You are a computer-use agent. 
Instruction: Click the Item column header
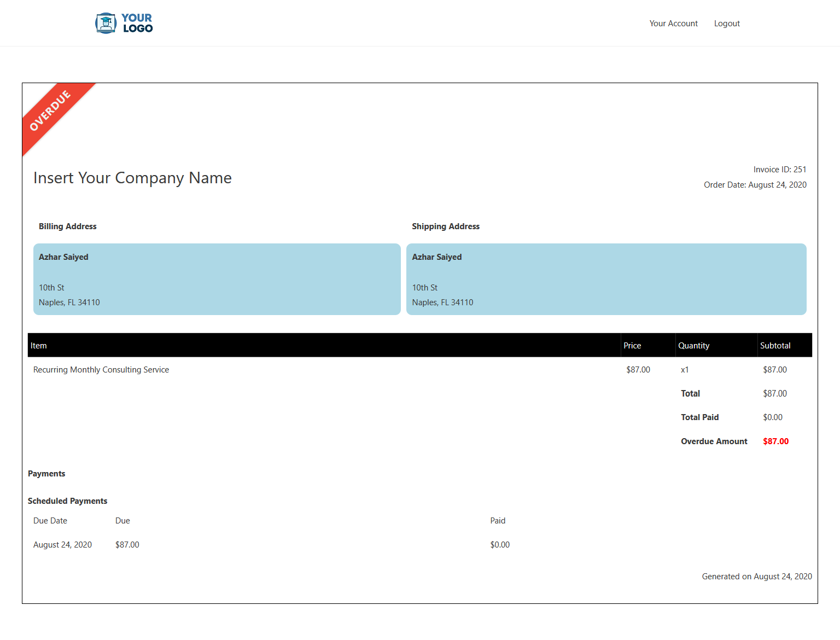(x=39, y=346)
